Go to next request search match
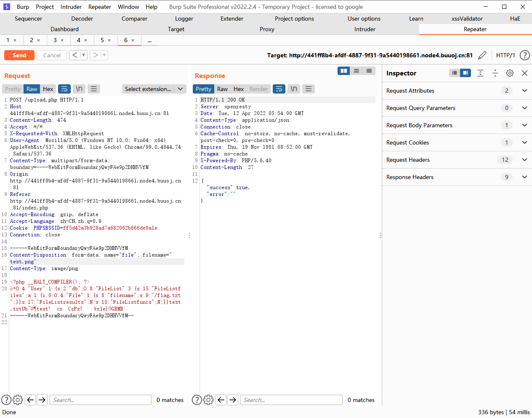 pyautogui.click(x=42, y=400)
